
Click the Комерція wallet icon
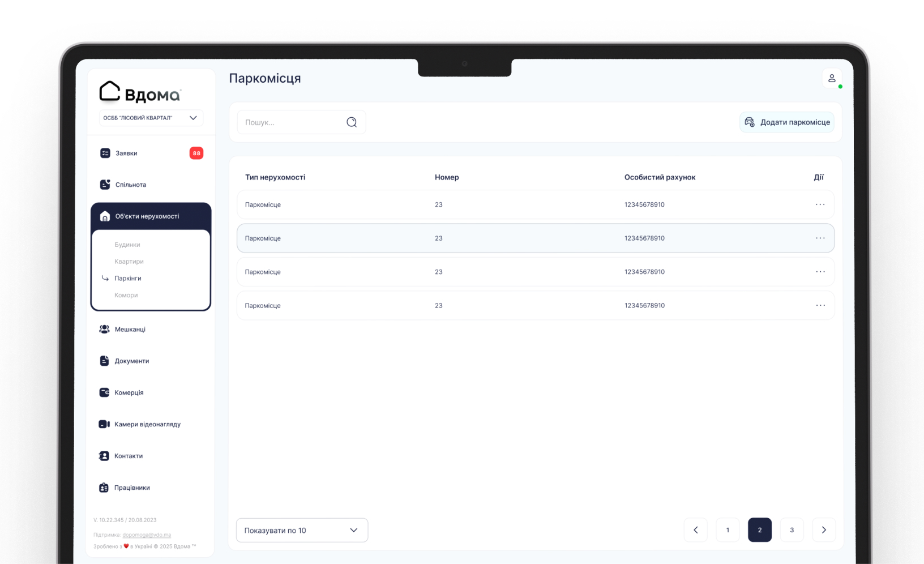tap(104, 392)
